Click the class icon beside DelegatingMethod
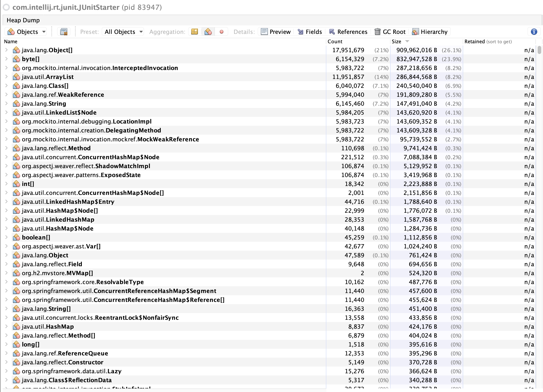This screenshot has width=543, height=392. tap(16, 130)
